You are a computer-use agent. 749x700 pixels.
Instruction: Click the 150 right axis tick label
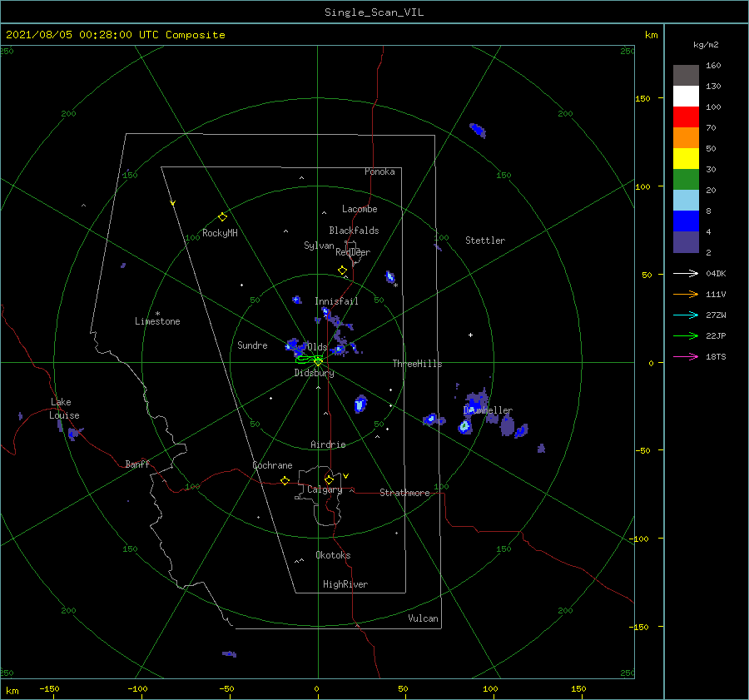642,98
